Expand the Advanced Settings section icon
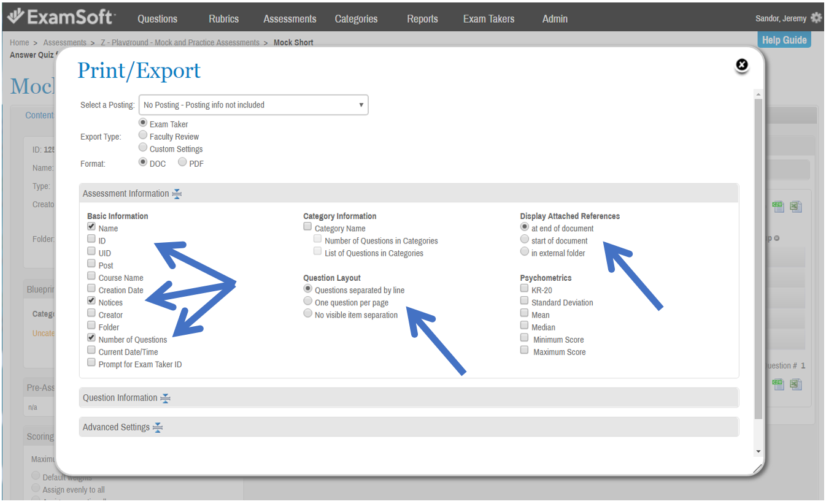This screenshot has width=826, height=504. pos(158,427)
